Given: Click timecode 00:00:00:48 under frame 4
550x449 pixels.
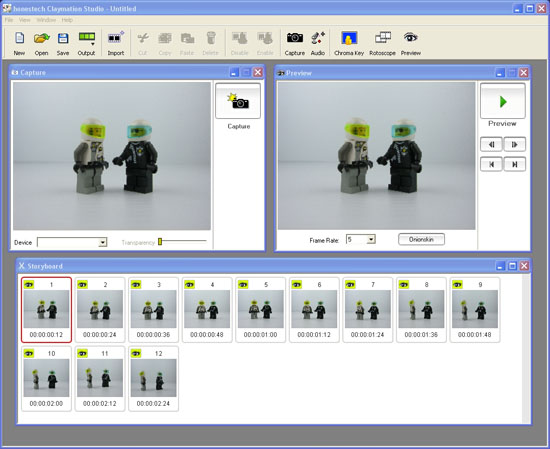Looking at the screenshot, I should (x=207, y=335).
